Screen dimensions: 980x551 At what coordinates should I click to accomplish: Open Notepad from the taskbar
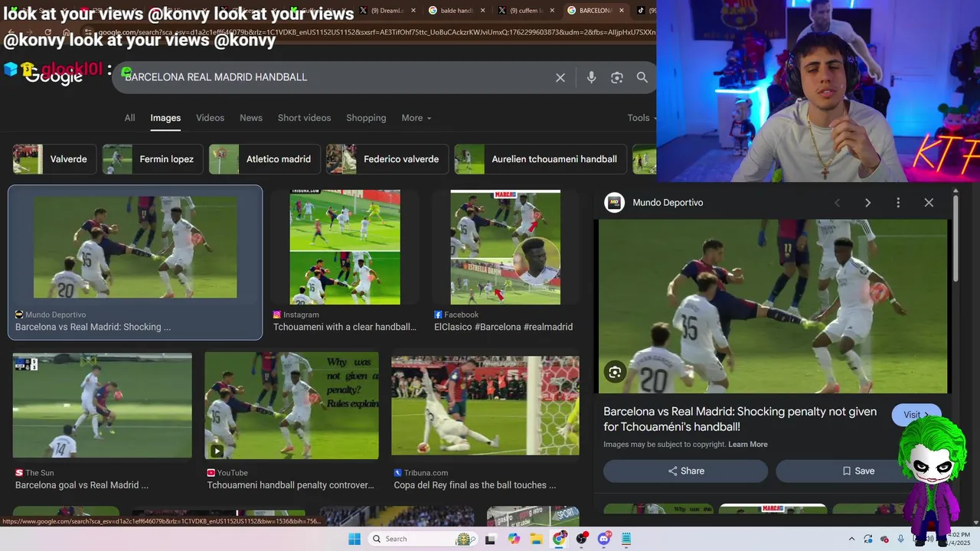[x=626, y=539]
